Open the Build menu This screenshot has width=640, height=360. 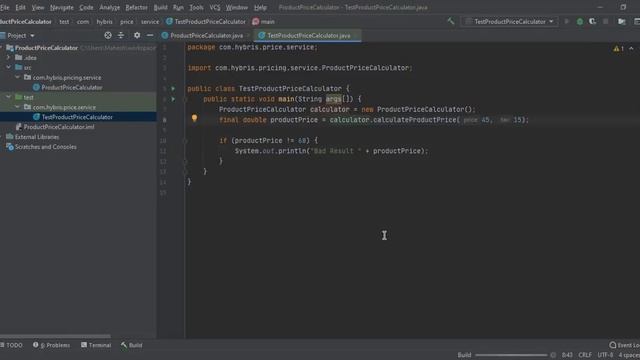click(x=160, y=7)
